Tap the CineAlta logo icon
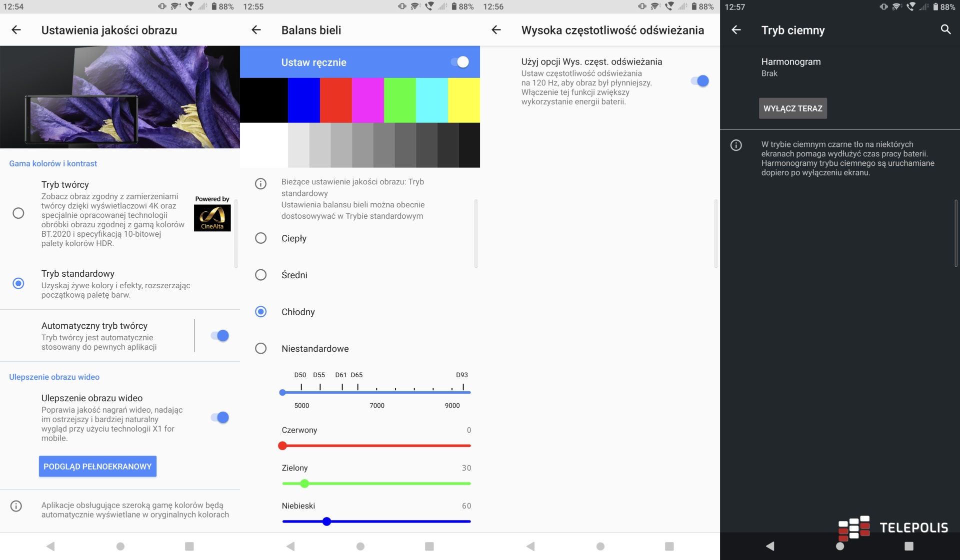The width and height of the screenshot is (960, 560). (x=212, y=218)
